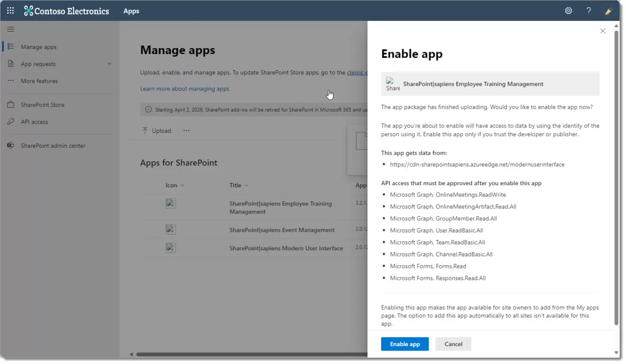Go to Manage apps in sidebar
The width and height of the screenshot is (626, 364).
click(x=39, y=47)
